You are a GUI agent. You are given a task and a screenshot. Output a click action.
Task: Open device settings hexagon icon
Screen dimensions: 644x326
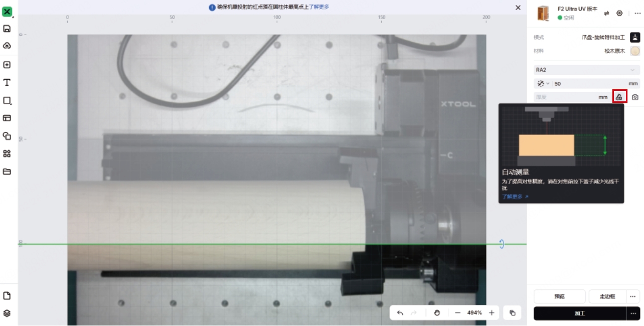tap(619, 14)
